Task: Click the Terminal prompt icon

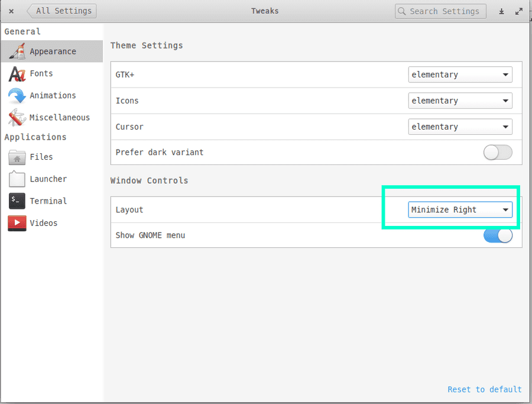Action: pos(17,201)
